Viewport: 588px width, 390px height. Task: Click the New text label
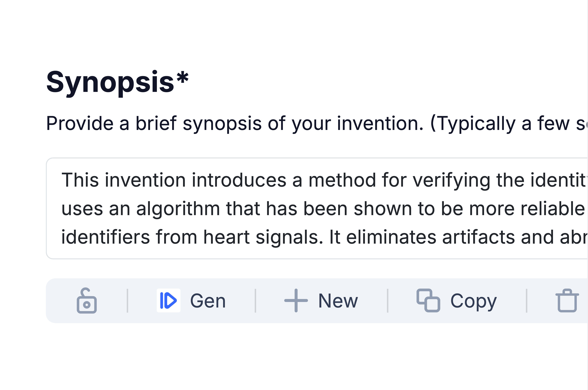click(338, 301)
